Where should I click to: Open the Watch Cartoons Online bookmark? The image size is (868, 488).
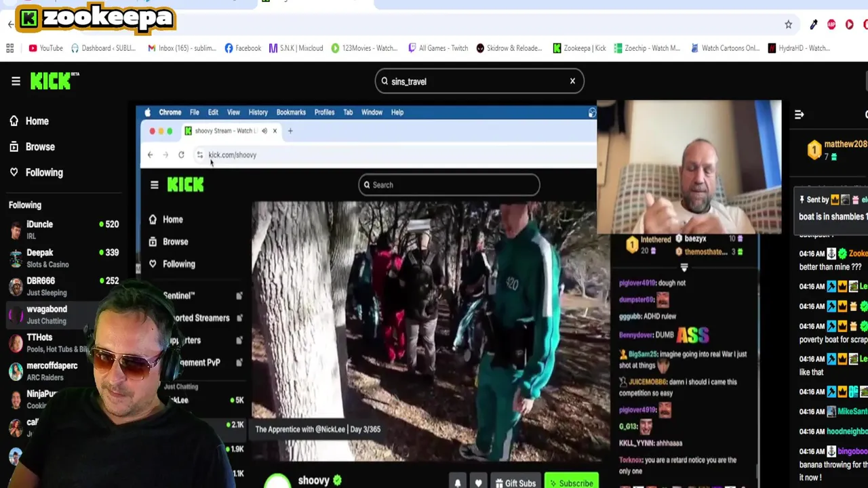725,48
